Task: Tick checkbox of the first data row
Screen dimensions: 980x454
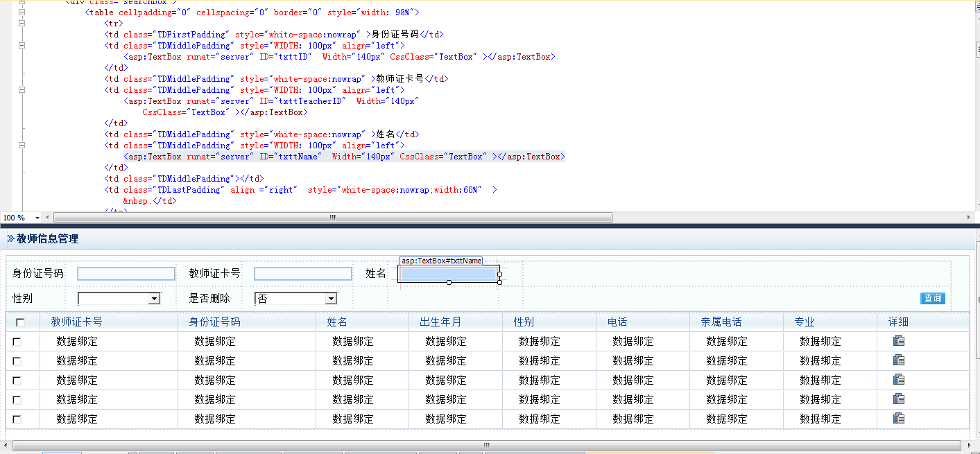Action: tap(17, 342)
